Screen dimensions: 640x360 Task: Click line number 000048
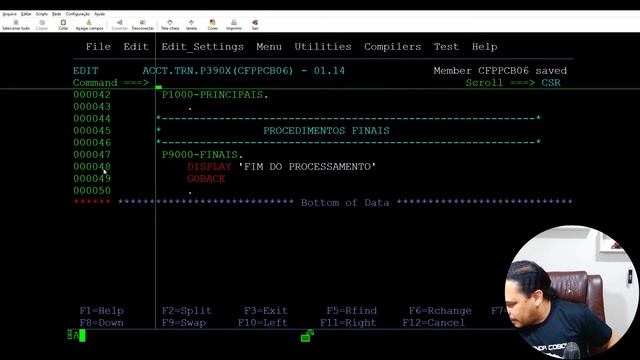(92, 167)
